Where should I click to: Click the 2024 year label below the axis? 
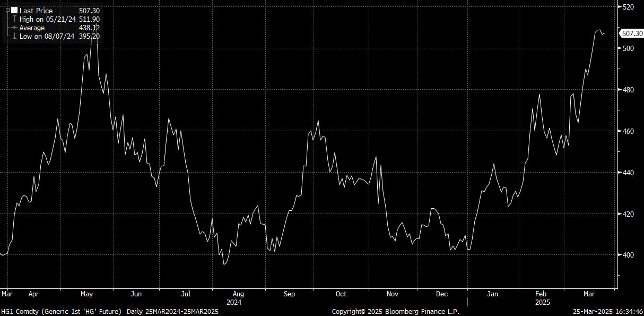234,302
